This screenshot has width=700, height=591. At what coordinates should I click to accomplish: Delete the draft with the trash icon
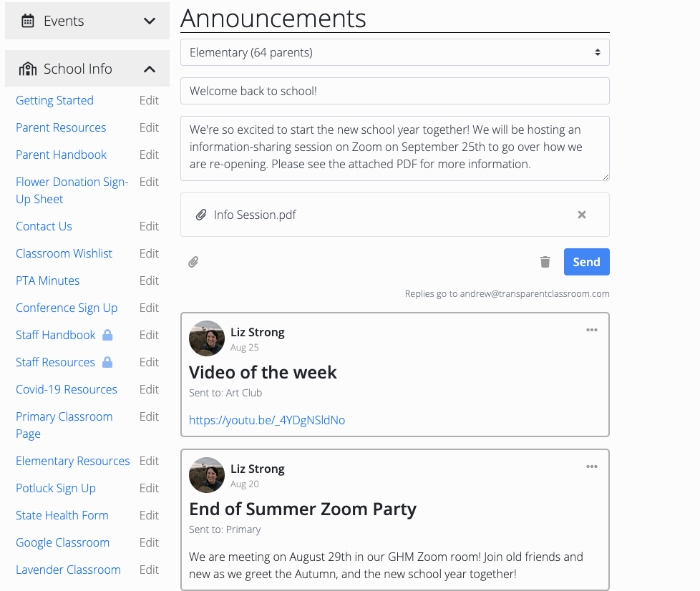click(545, 262)
